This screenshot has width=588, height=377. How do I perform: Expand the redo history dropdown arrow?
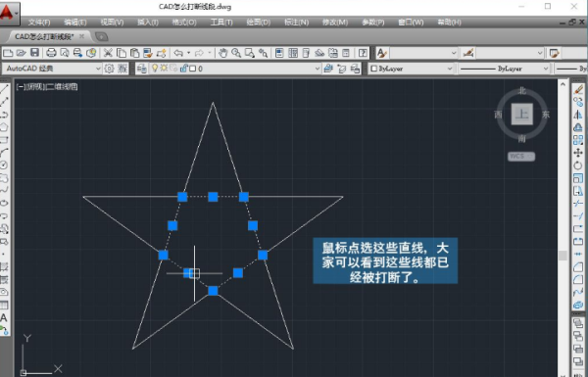click(210, 53)
